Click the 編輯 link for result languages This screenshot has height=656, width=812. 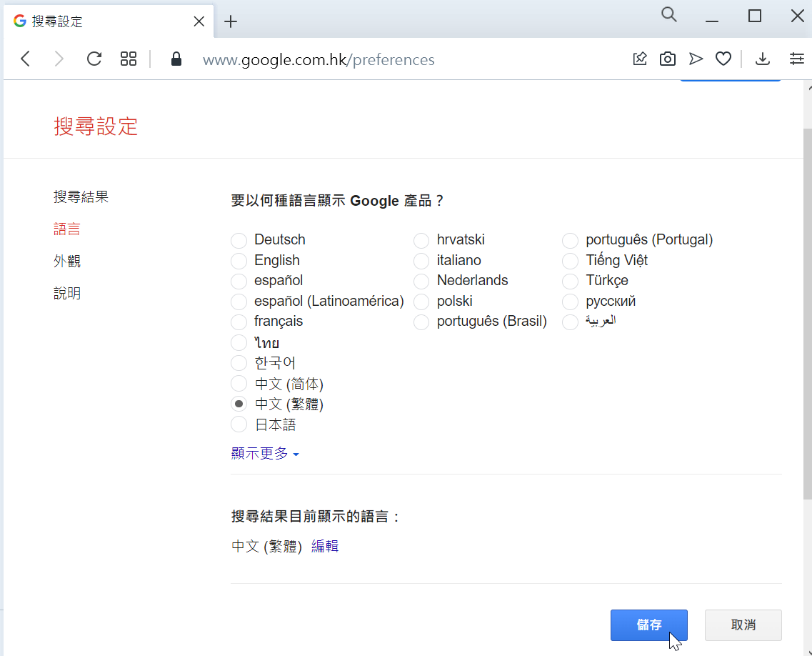325,546
